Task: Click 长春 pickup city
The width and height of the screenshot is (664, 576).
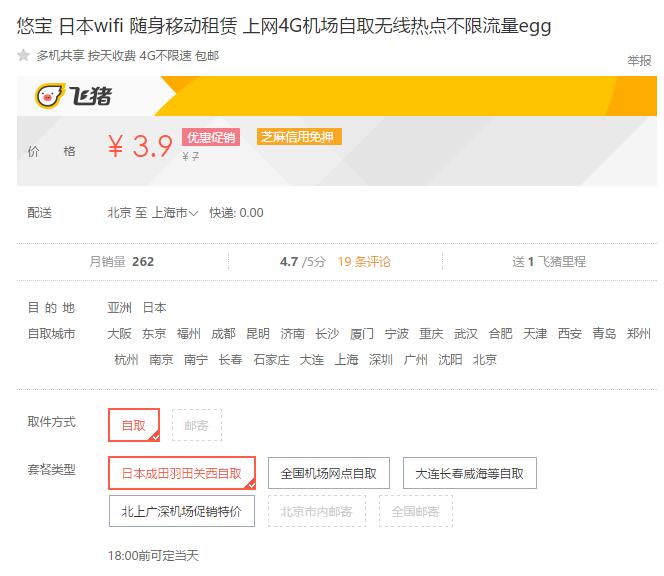Action: point(230,360)
